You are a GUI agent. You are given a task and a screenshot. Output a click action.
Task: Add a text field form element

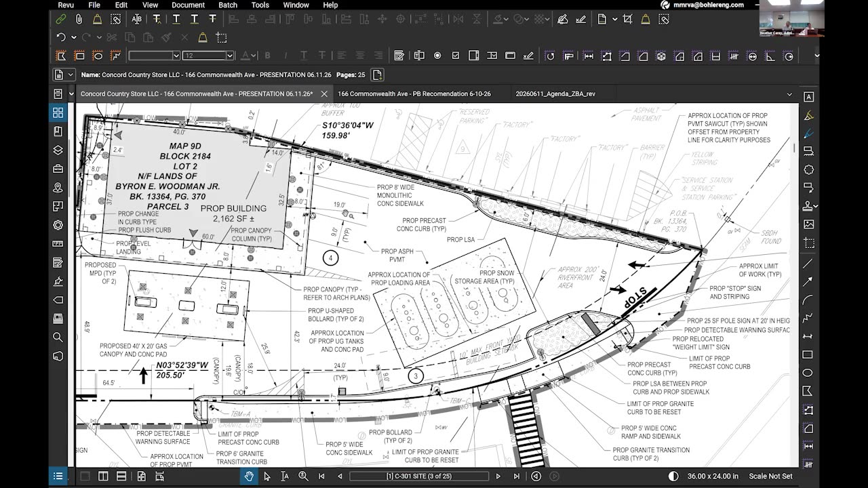tap(419, 56)
